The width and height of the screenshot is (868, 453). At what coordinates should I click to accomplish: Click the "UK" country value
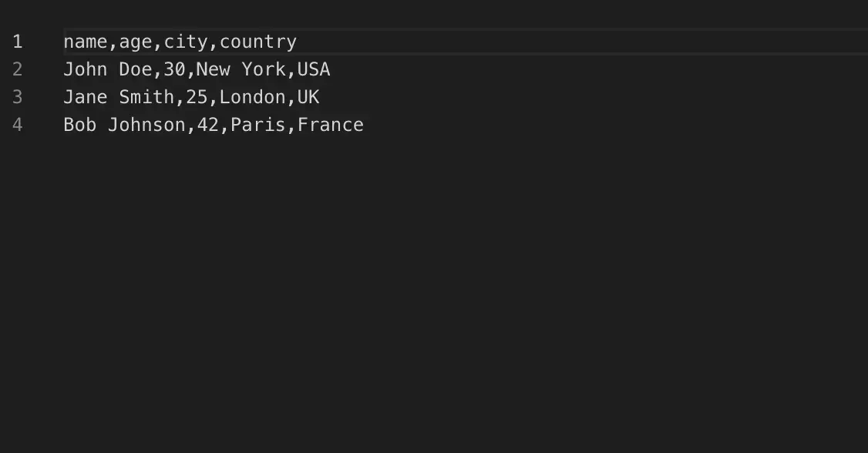pyautogui.click(x=308, y=97)
